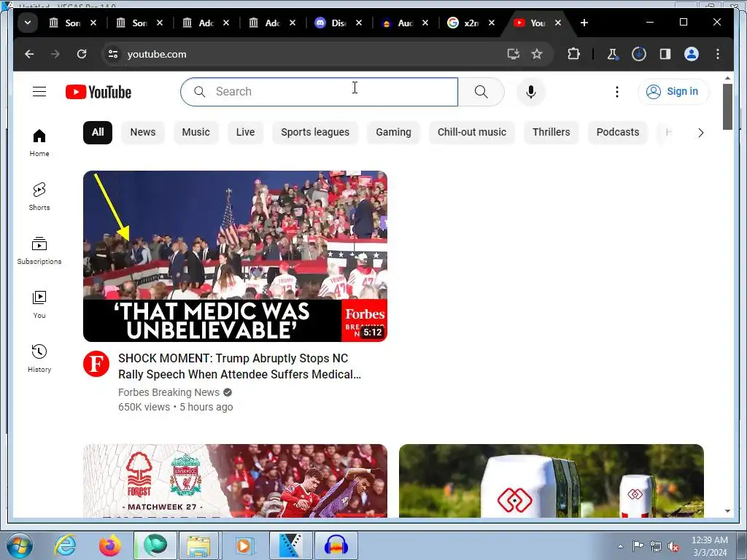Close the Discord tab
The image size is (747, 560).
tap(359, 23)
